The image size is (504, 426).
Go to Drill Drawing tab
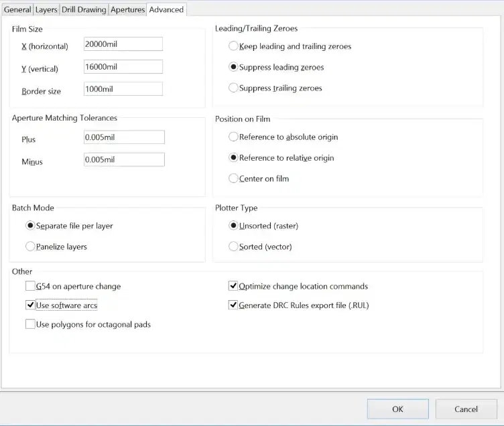click(84, 9)
